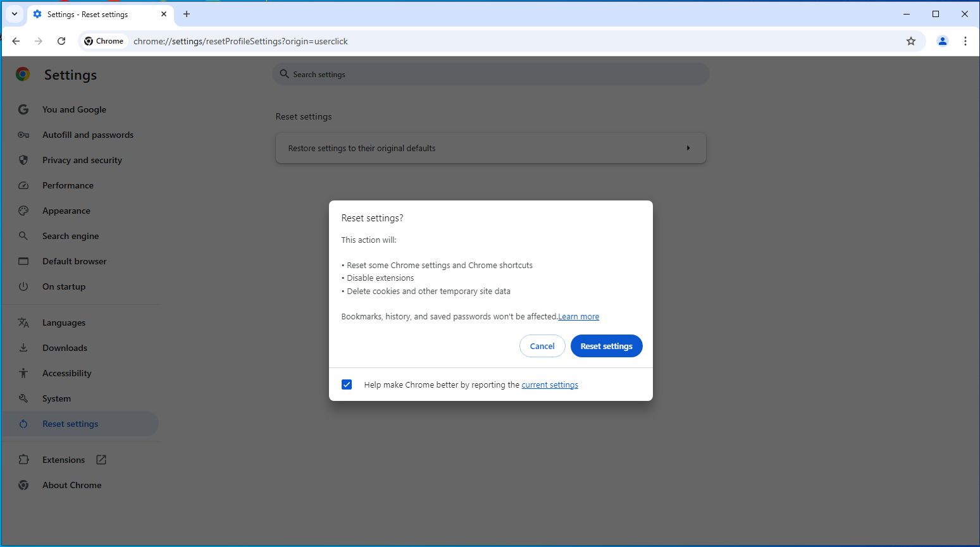Viewport: 980px width, 547px height.
Task: Open Chrome's three-dot menu
Action: pos(965,41)
